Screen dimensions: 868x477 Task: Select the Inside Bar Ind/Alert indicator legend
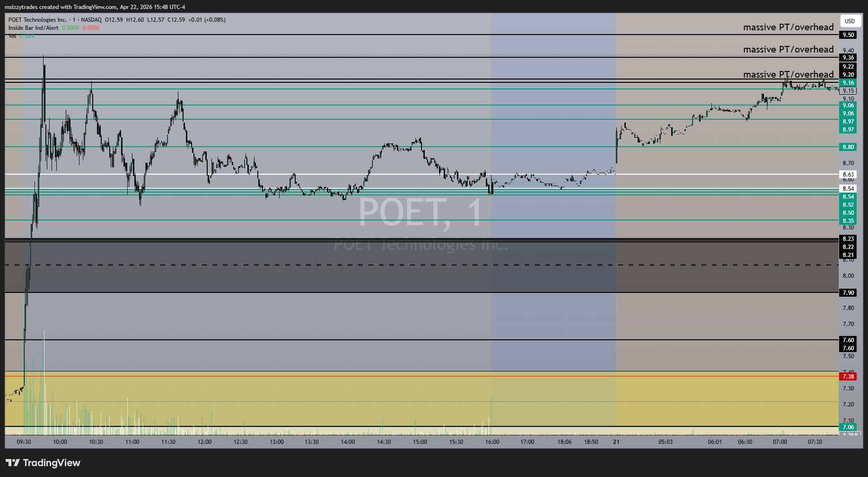[x=34, y=28]
